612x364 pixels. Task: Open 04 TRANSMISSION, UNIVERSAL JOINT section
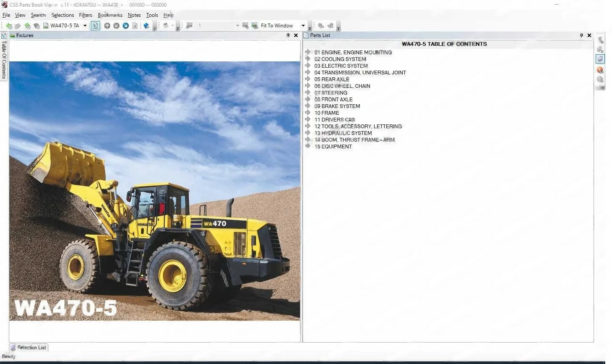coord(360,73)
